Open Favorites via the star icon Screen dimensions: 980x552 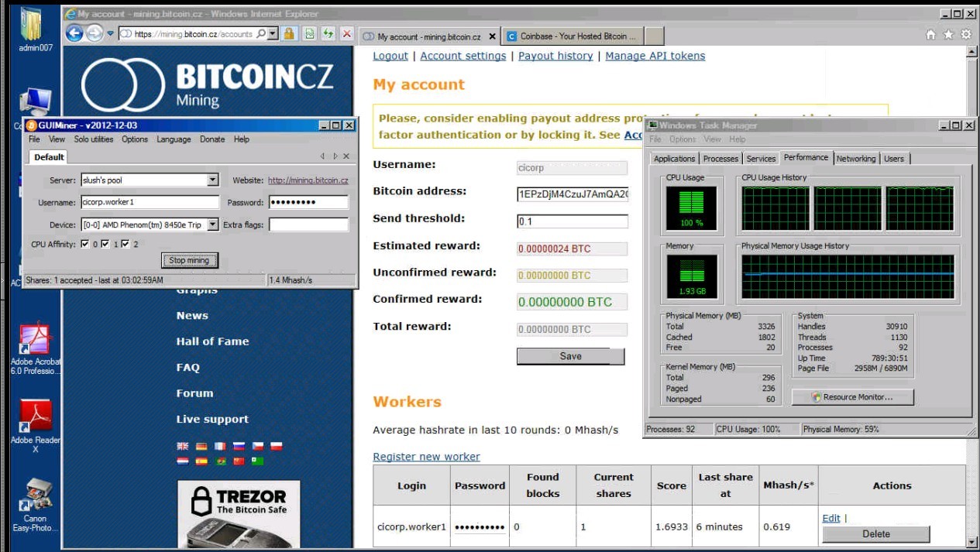point(948,35)
